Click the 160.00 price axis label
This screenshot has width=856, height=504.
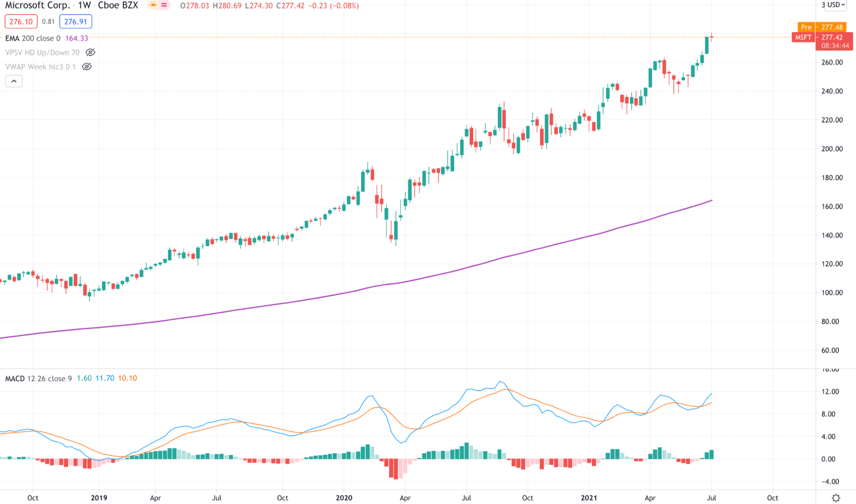(832, 206)
